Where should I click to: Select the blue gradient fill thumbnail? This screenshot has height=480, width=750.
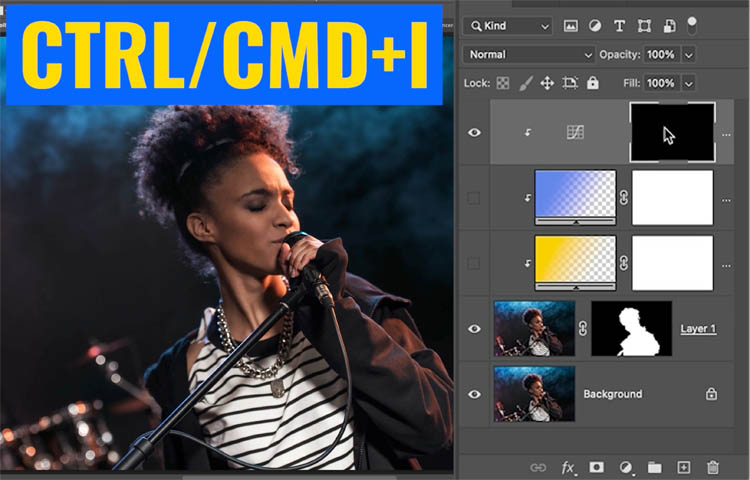(575, 198)
